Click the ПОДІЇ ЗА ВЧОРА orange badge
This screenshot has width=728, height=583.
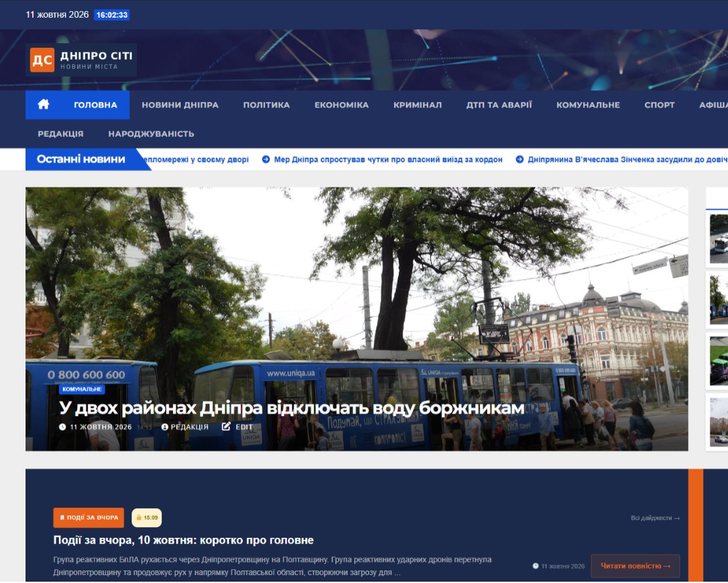[x=88, y=517]
